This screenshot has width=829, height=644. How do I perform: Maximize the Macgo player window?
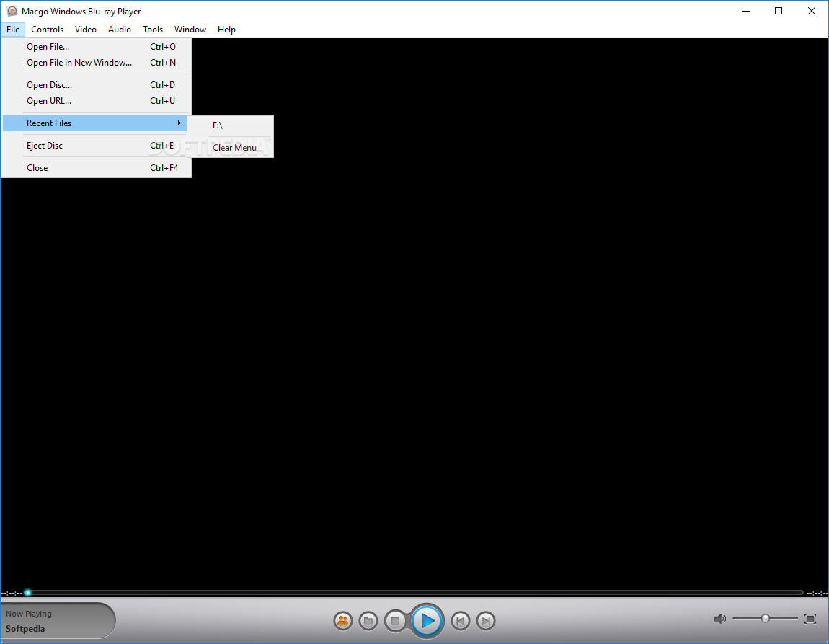779,11
